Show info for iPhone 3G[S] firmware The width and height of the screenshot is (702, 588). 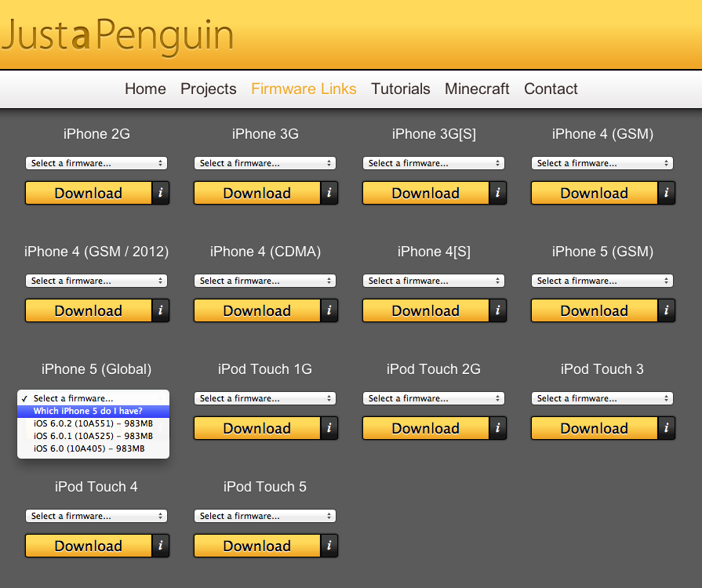click(x=498, y=193)
